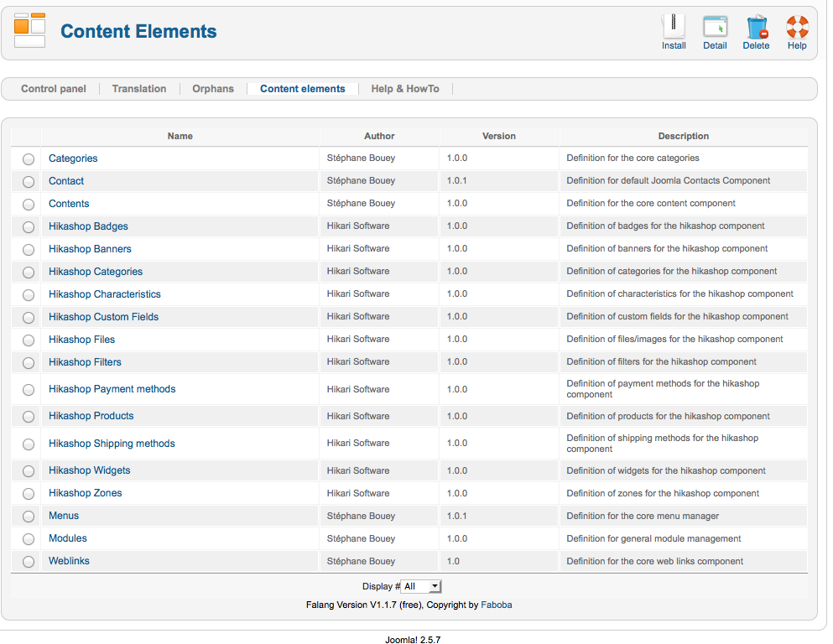
Task: Open the Help & HowTo tab
Action: (405, 89)
